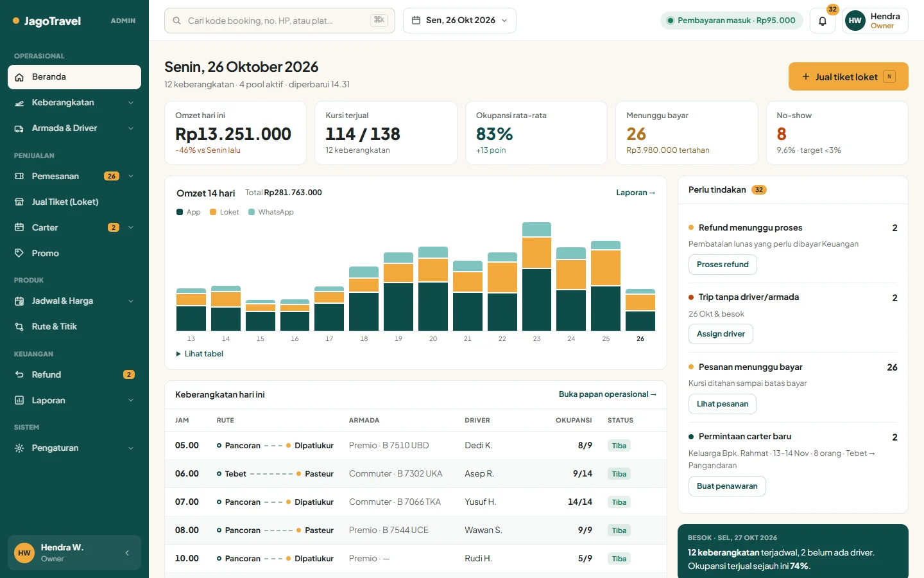Expand the Pengaturan submenu chevron

(x=131, y=448)
